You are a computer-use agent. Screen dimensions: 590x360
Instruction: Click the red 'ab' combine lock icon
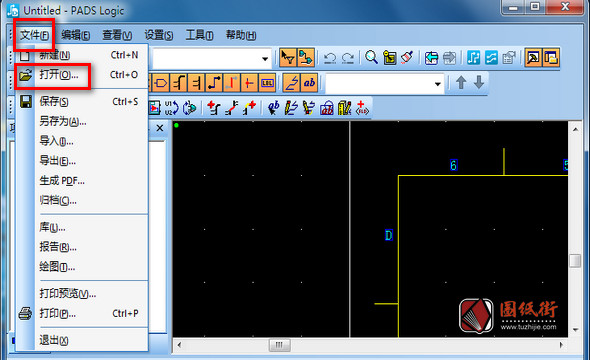(326, 108)
